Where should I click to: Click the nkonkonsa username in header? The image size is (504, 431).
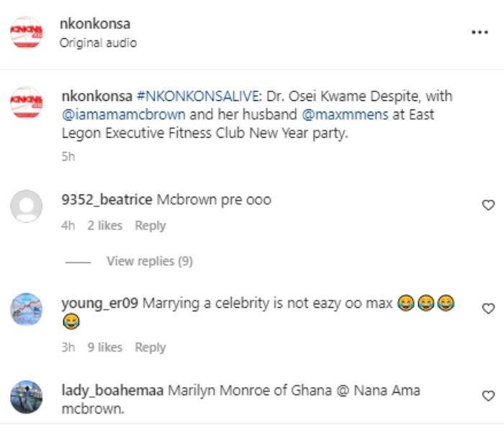click(94, 25)
